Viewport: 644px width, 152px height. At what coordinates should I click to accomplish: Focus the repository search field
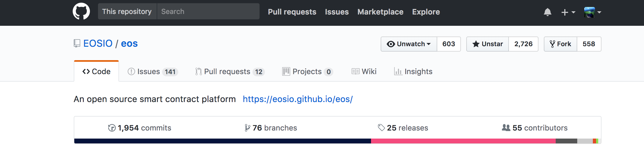[208, 11]
